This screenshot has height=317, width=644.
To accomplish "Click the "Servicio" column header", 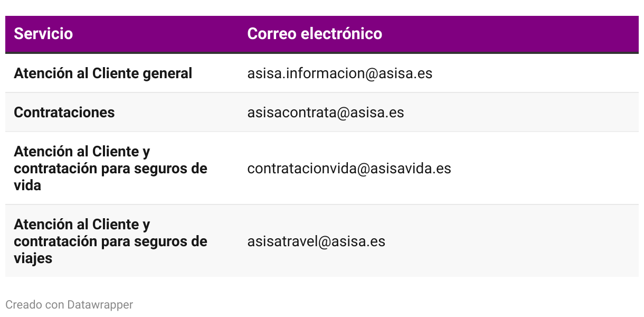I will (43, 34).
